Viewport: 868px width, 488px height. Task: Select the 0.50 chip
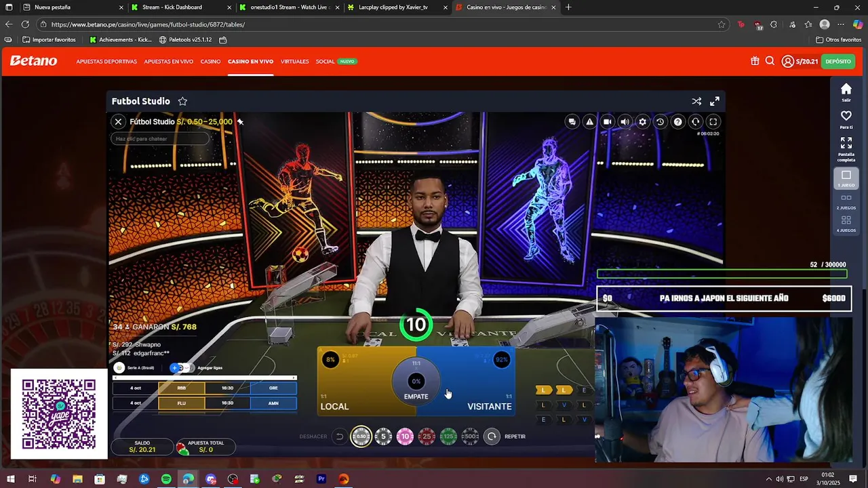[x=361, y=436]
